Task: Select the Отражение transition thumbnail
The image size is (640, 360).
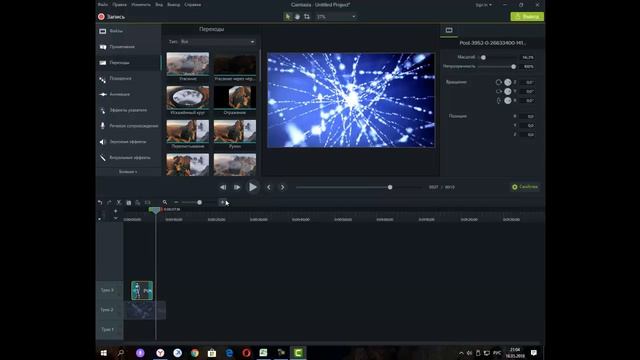Action: click(x=235, y=97)
